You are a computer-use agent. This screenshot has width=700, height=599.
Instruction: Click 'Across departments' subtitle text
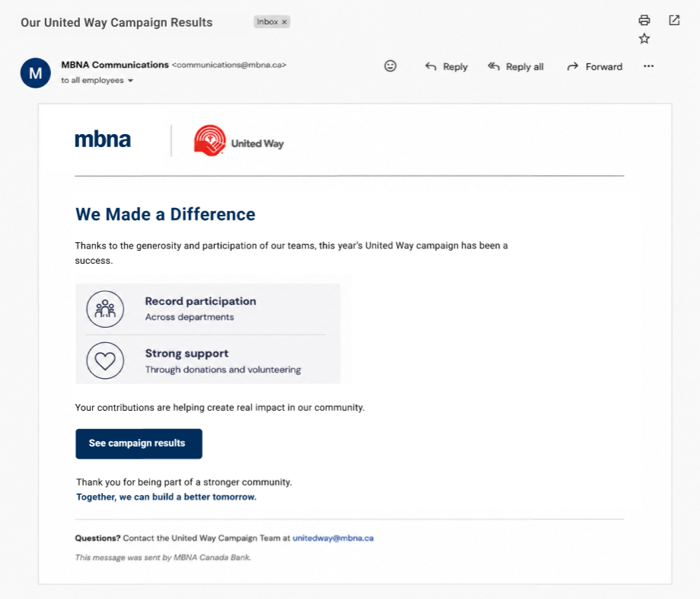tap(190, 317)
